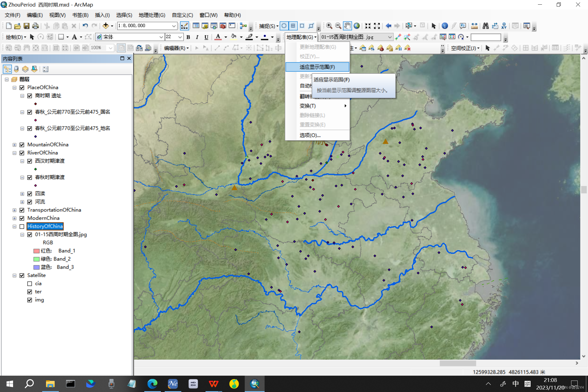Open the map scale 1:8,000,000 dropdown
This screenshot has height=392, width=588.
pos(174,26)
